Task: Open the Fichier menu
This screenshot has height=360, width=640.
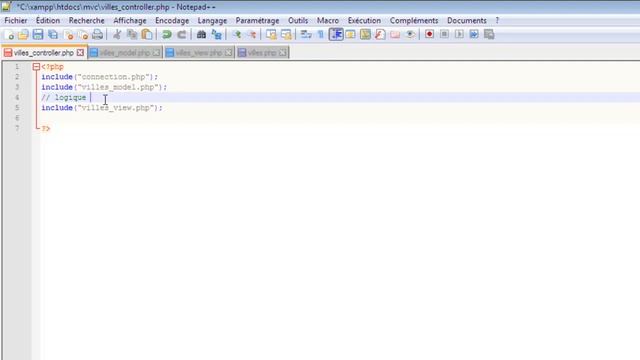Action: pos(16,20)
